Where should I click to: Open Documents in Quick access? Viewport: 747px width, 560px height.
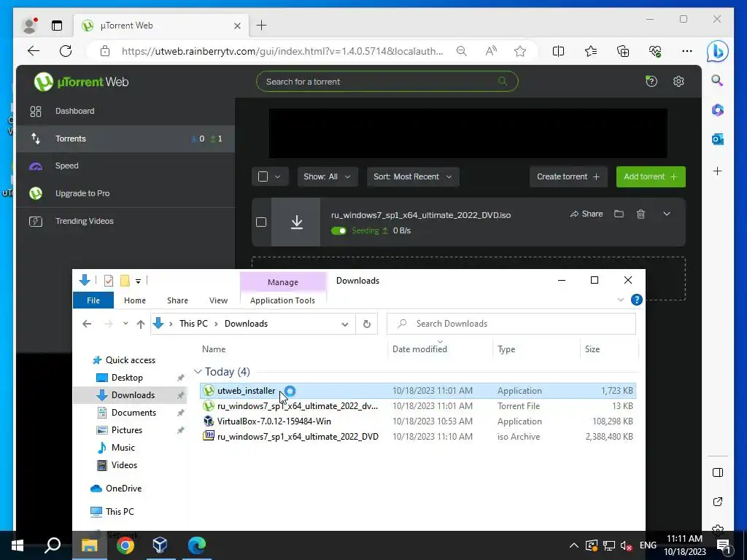pyautogui.click(x=133, y=413)
